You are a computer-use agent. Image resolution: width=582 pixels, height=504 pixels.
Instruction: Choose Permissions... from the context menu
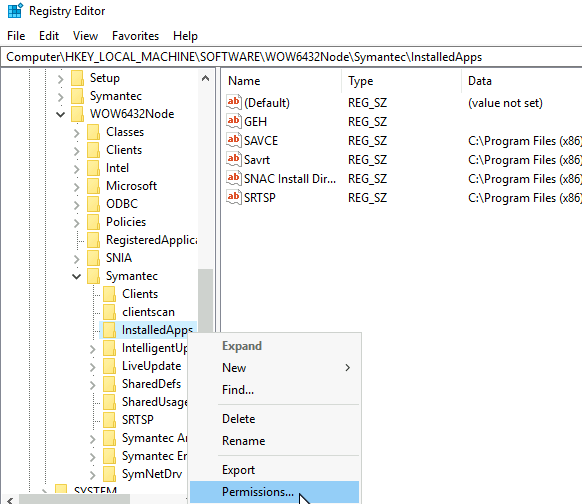click(274, 492)
